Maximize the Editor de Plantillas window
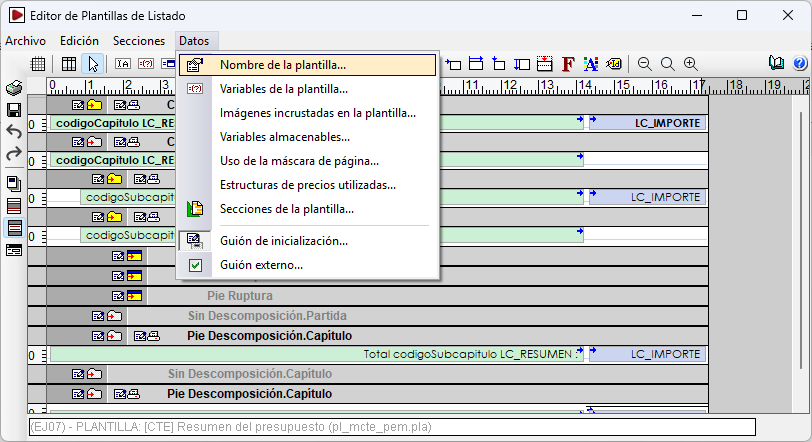 click(742, 16)
